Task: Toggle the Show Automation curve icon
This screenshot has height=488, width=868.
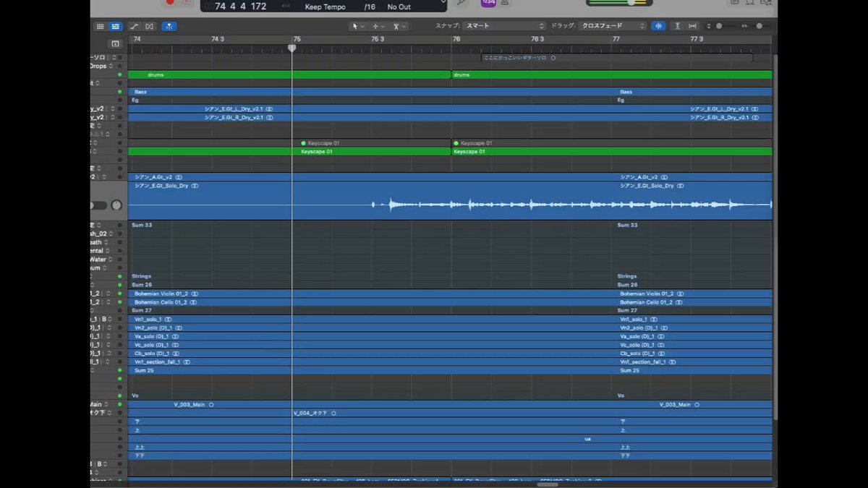Action: click(135, 26)
